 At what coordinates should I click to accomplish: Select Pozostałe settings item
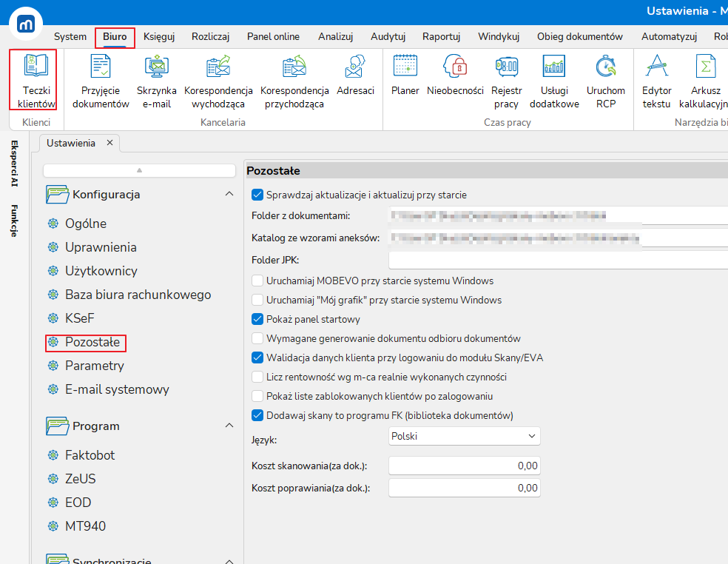(85, 342)
